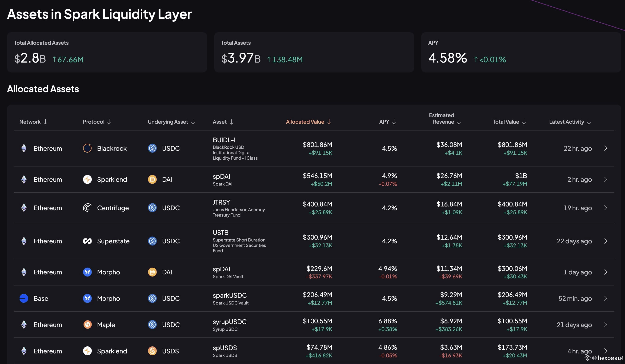
Task: Open the JTRSY row details chevron
Action: (605, 208)
